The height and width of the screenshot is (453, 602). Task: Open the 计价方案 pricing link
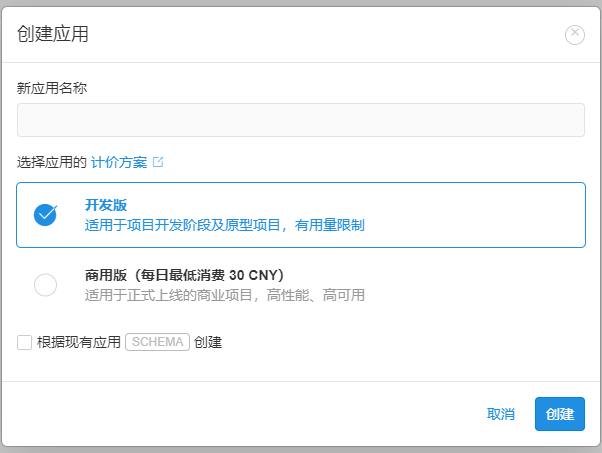click(119, 162)
